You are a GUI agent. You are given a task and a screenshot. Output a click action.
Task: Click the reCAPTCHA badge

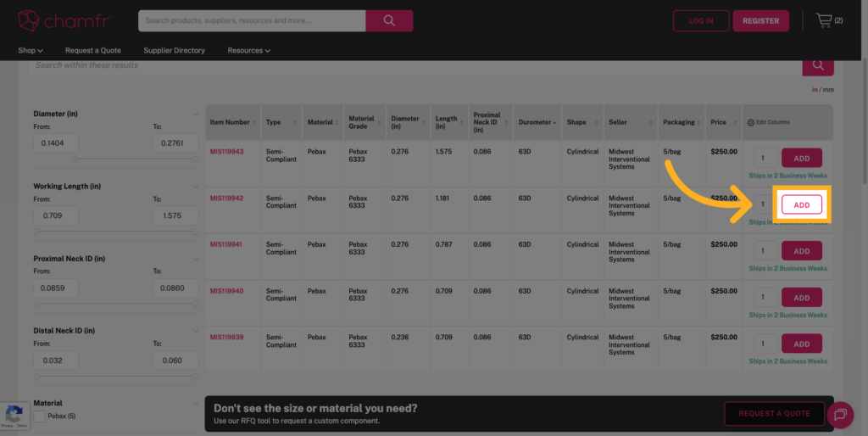pos(14,416)
